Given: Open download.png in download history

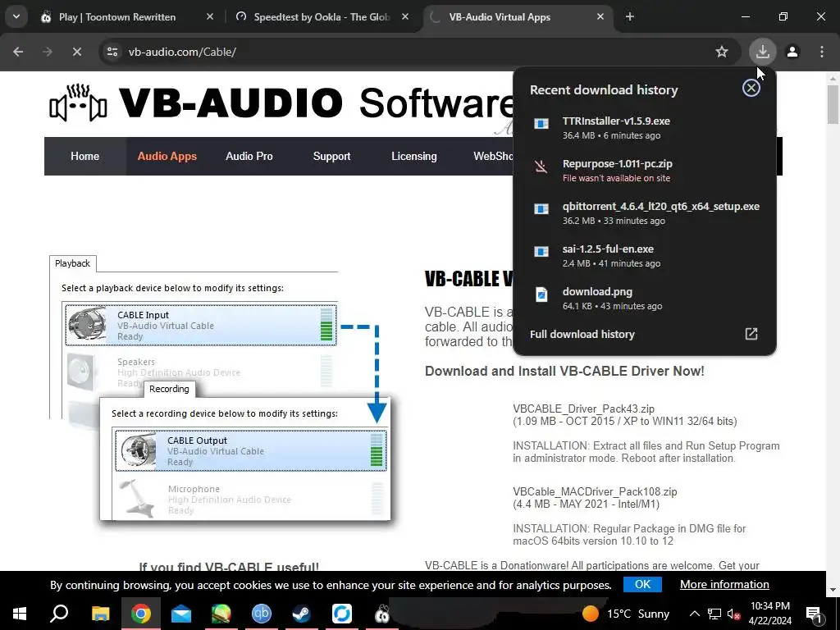Looking at the screenshot, I should 645,299.
